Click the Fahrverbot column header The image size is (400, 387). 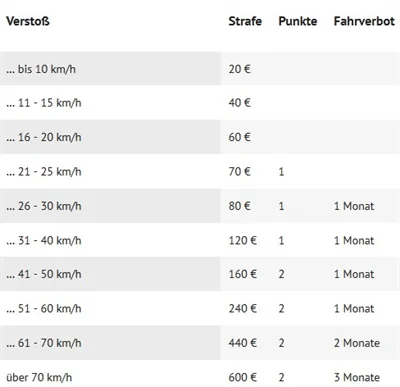tap(364, 21)
